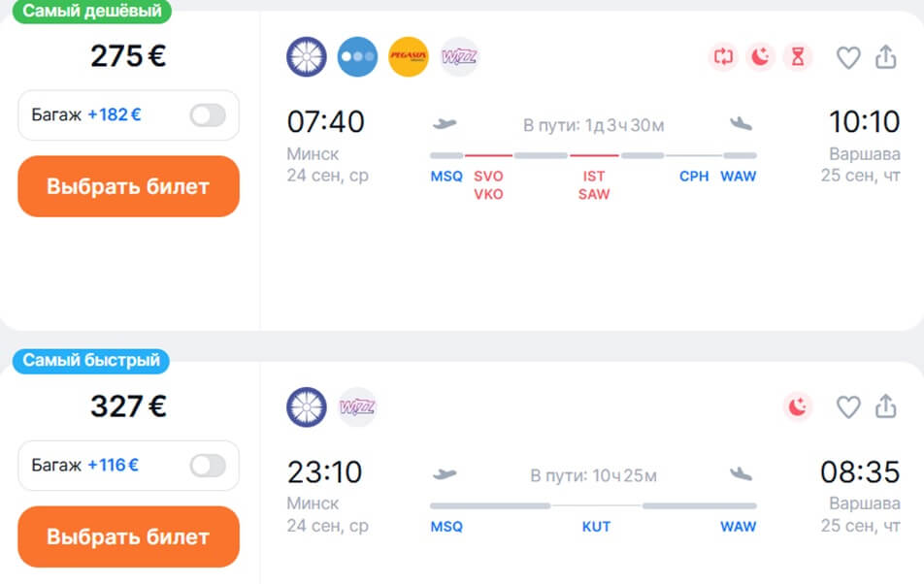Select the 275 € ticket with Выбрать билет
This screenshot has height=584, width=924.
pyautogui.click(x=128, y=186)
